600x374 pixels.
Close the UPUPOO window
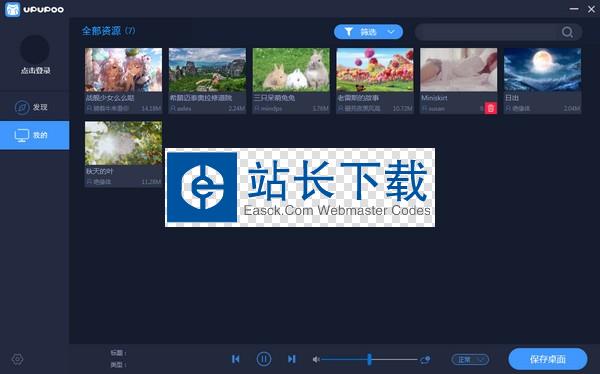coord(592,9)
